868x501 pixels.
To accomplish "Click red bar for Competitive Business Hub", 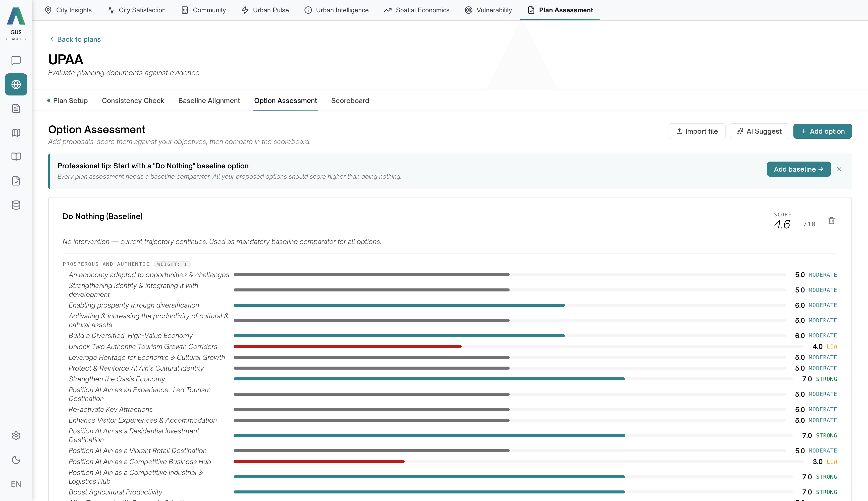I will (319, 462).
